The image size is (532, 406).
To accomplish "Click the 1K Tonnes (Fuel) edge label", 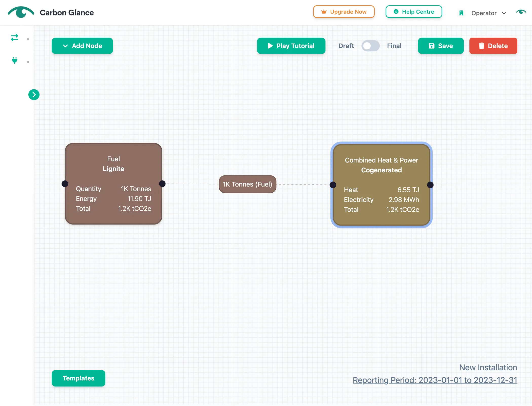I will [x=248, y=184].
